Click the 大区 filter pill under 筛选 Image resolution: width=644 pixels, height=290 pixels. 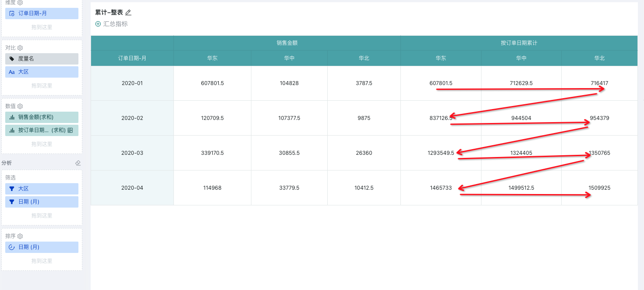point(42,189)
